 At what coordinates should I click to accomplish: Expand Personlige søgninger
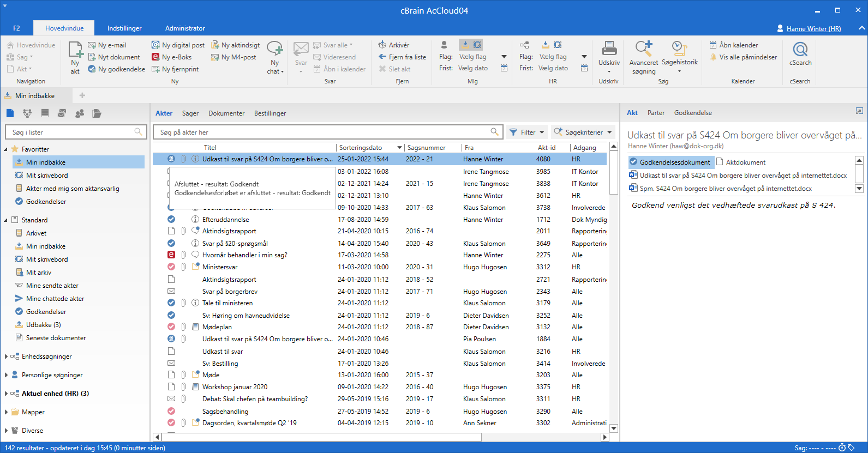point(6,375)
